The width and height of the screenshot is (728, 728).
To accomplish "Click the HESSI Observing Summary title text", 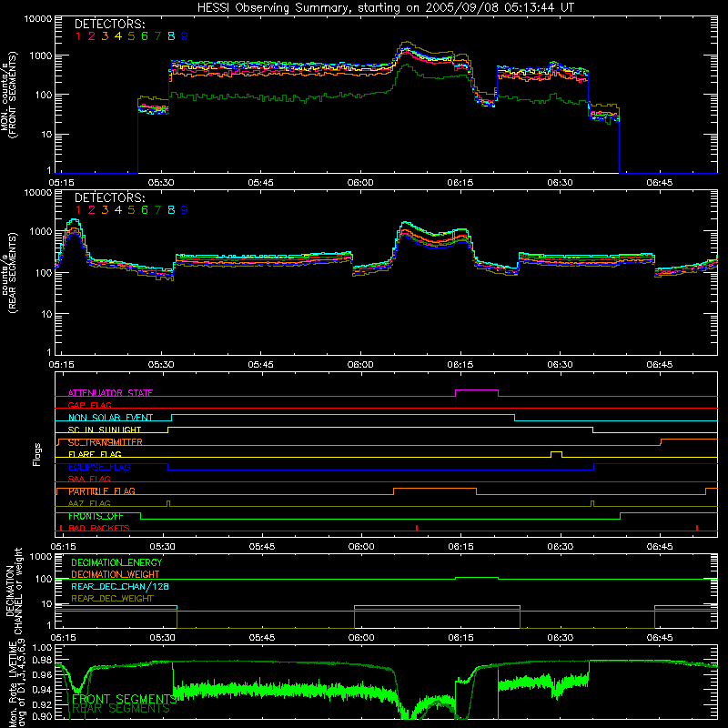I will pos(386,8).
